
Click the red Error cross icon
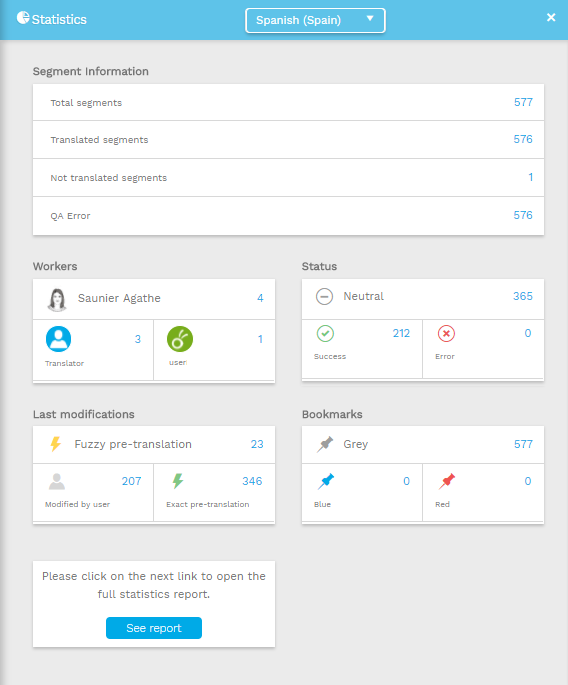(446, 334)
